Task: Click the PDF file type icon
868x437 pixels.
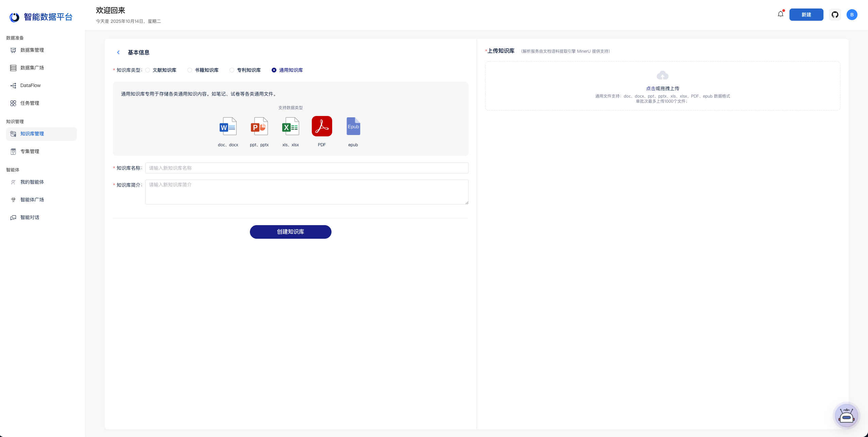Action: 322,126
